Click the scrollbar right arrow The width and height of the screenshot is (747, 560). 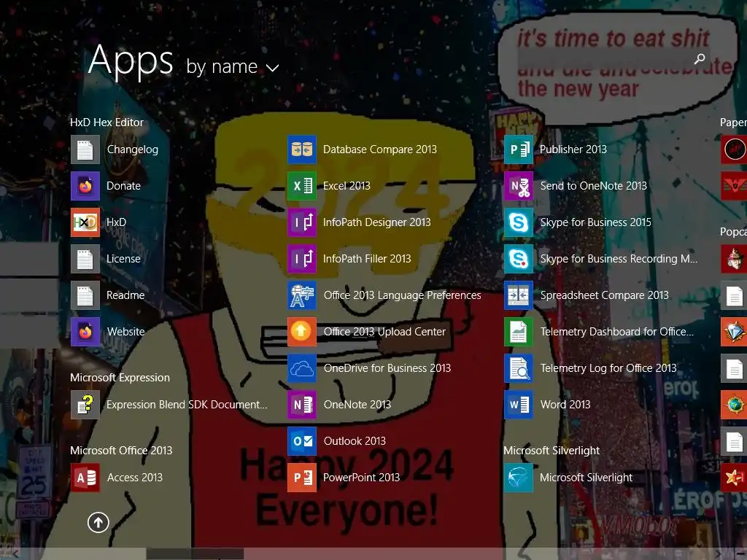tap(719, 554)
